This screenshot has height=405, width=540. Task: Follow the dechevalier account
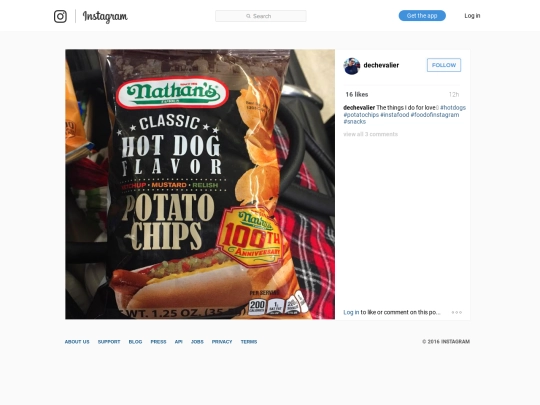click(444, 65)
